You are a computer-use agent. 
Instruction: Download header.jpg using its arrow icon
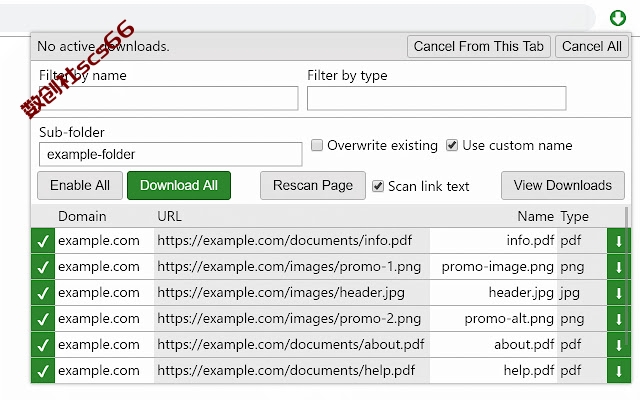tap(619, 293)
